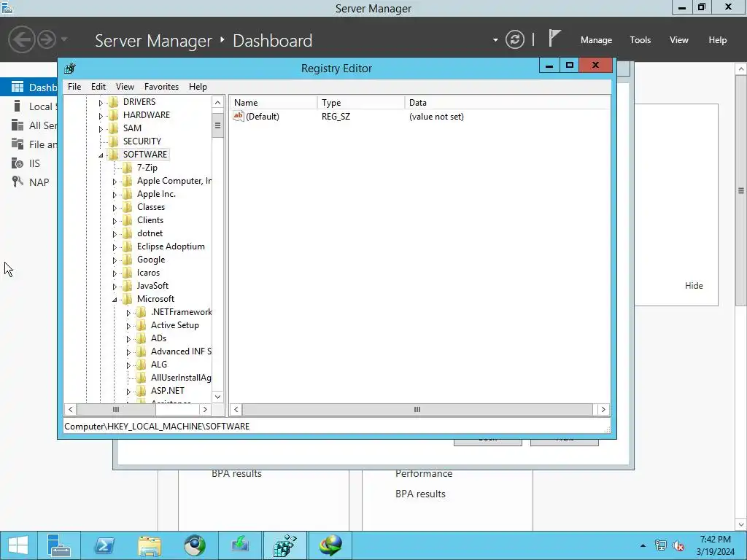
Task: Select the ALG registry key
Action: [x=158, y=365]
